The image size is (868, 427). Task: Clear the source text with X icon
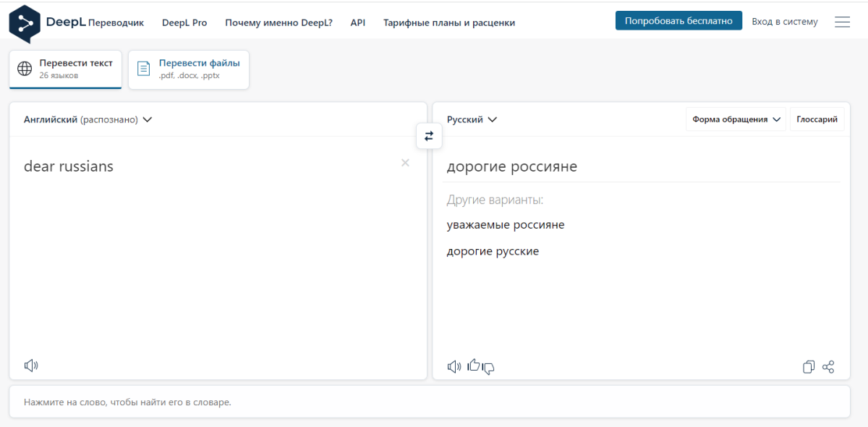[x=405, y=163]
